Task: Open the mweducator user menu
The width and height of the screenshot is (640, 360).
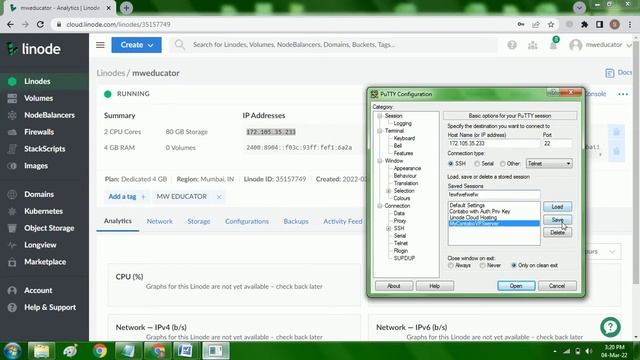Action: click(x=600, y=45)
